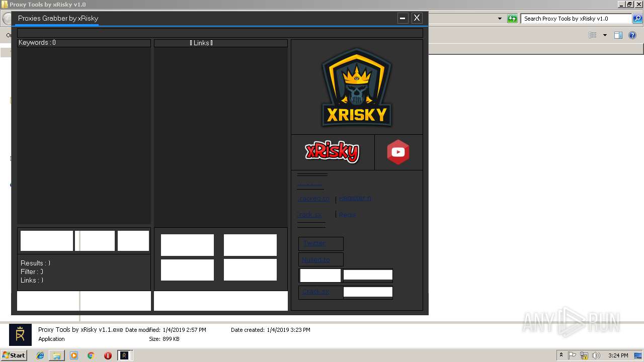Viewport: 644px width, 362px height.
Task: Open the Windows Explorer taskbar icon
Action: (x=57, y=355)
